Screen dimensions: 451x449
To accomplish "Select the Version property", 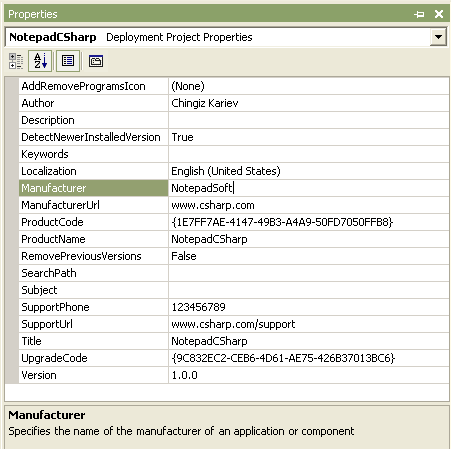I will coord(93,375).
